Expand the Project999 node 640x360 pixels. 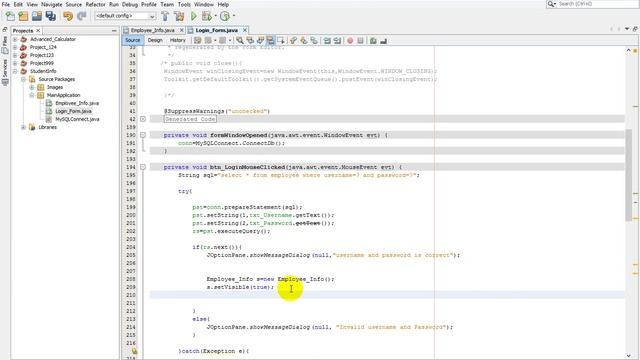(15, 63)
